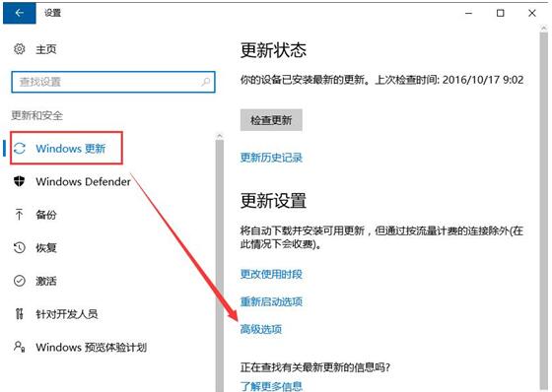
Task: Open 高级选项 link
Action: point(261,329)
